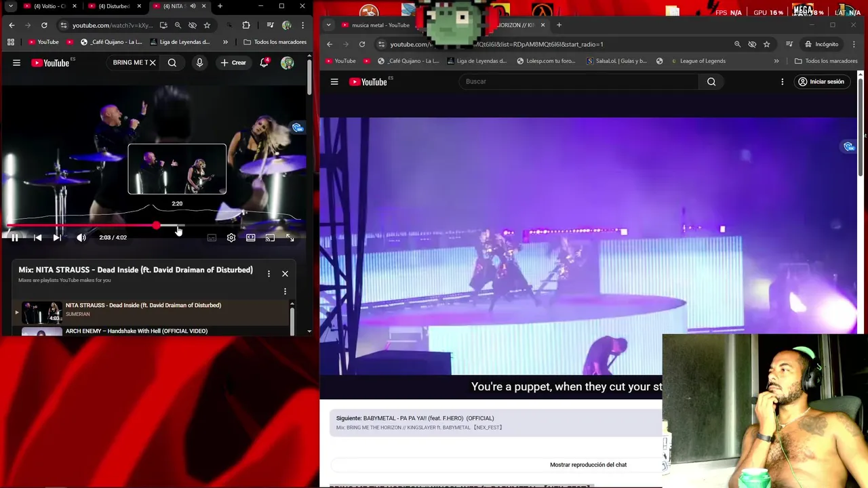The width and height of the screenshot is (868, 488).
Task: Reload the page in left browser
Action: [x=44, y=25]
